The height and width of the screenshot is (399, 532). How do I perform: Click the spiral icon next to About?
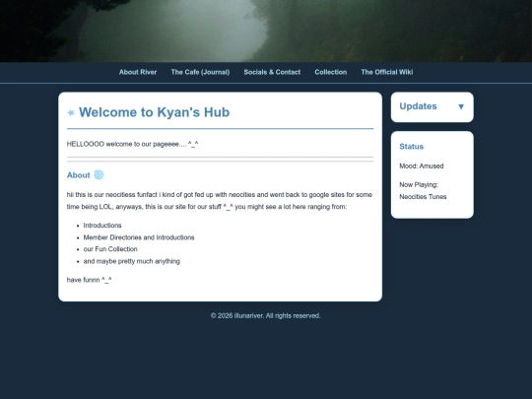click(x=99, y=174)
